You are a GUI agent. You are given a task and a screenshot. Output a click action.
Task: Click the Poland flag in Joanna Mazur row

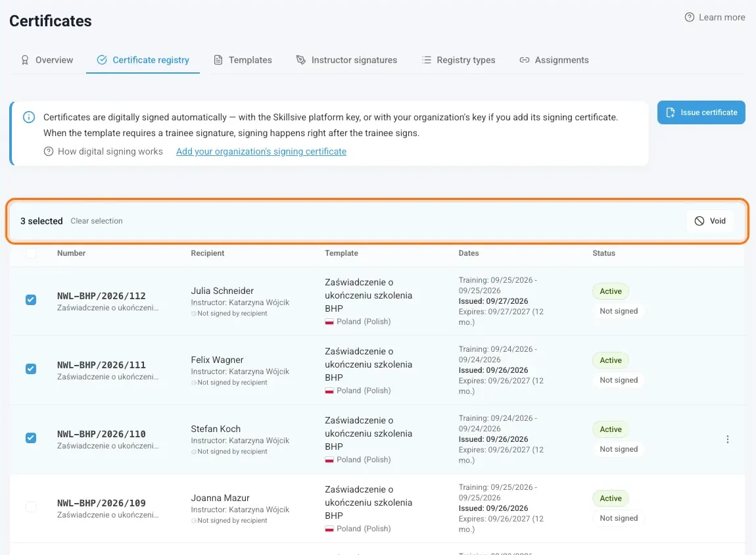(x=329, y=529)
